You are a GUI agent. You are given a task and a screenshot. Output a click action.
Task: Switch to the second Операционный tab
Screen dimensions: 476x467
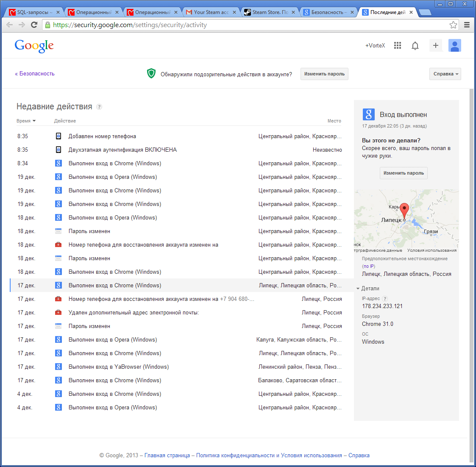click(152, 12)
